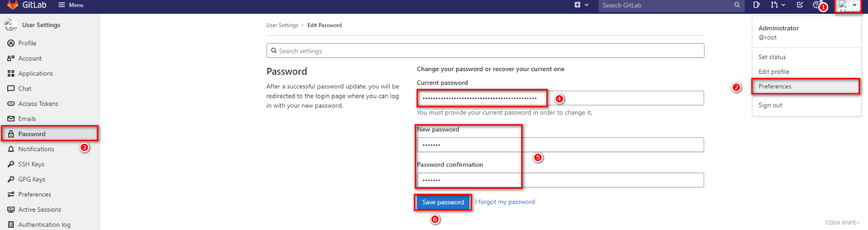Click the Issues icon in top bar
This screenshot has width=868, height=230.
point(757,5)
